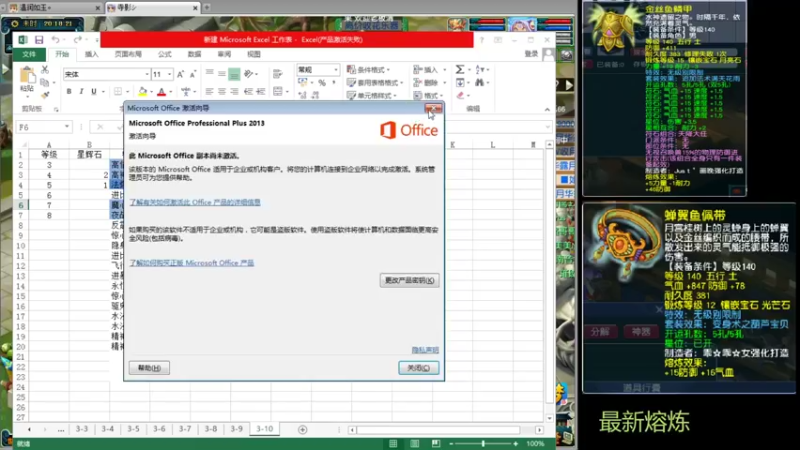The height and width of the screenshot is (450, 800).
Task: Open the font name dropdown
Action: (147, 74)
